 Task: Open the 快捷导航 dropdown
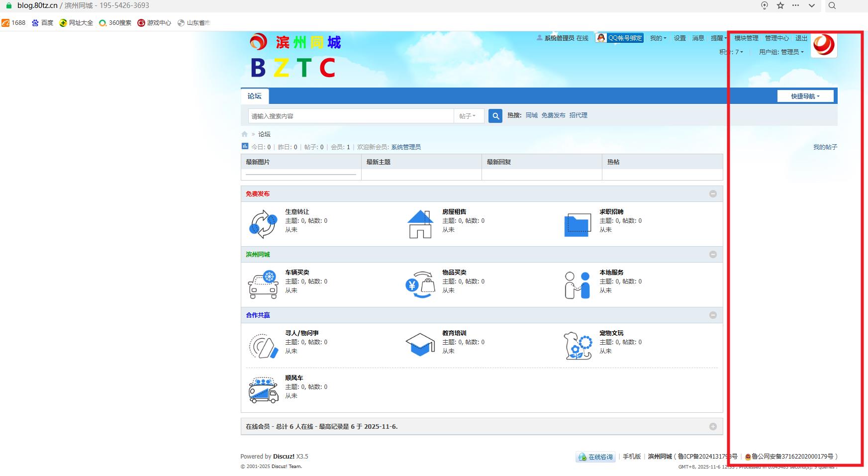(x=805, y=95)
